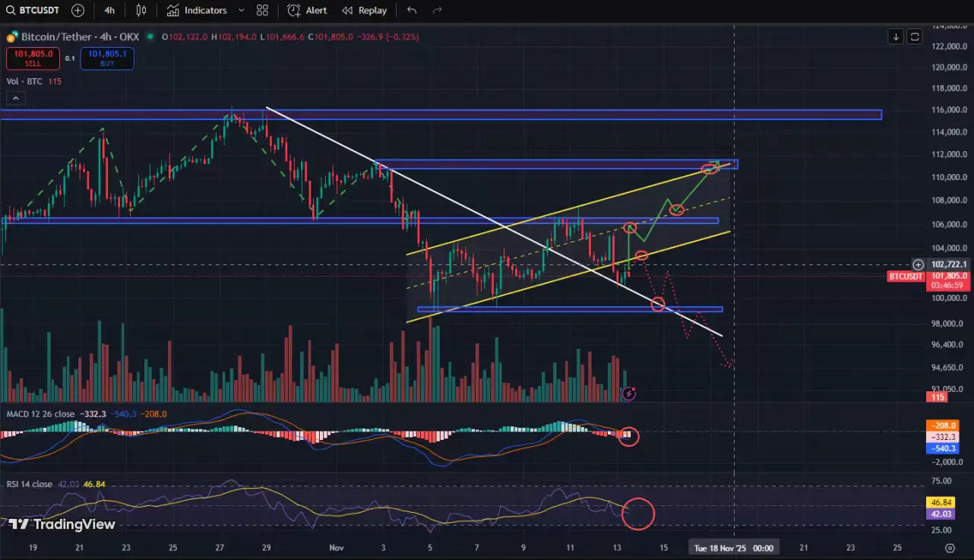Toggle the chart maximize pane icon
The width and height of the screenshot is (974, 560).
[915, 36]
